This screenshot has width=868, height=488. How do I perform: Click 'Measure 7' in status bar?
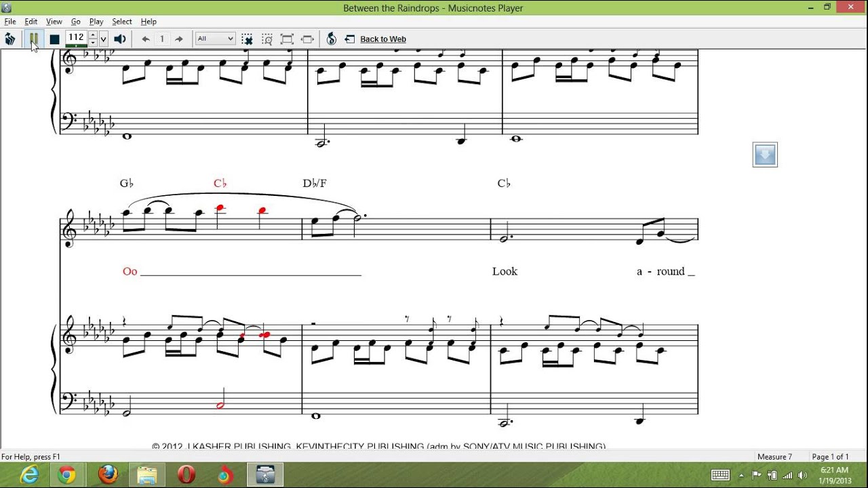pyautogui.click(x=774, y=457)
